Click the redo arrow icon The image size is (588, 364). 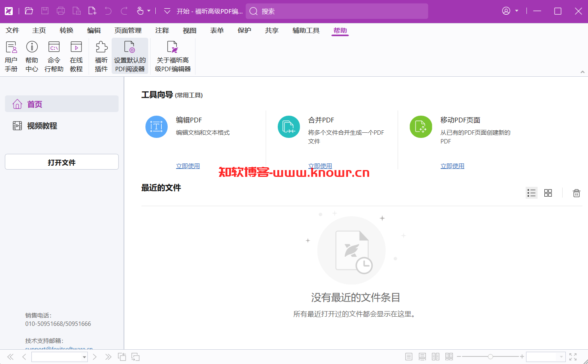[x=124, y=11]
